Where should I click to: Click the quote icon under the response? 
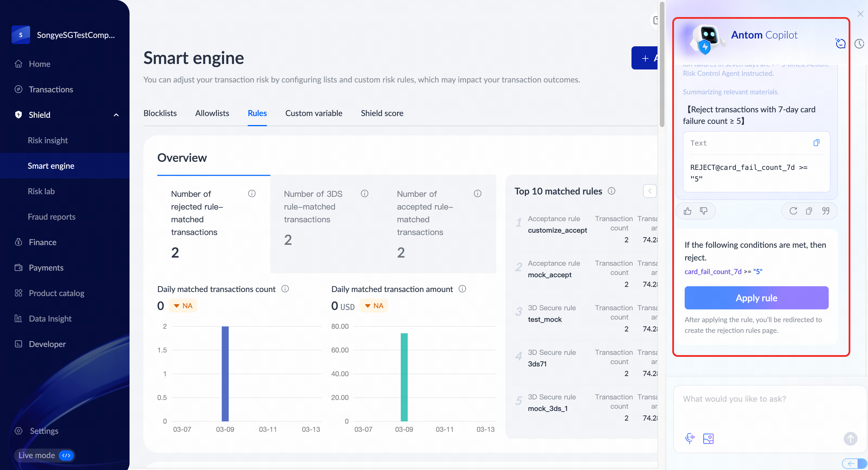(825, 211)
